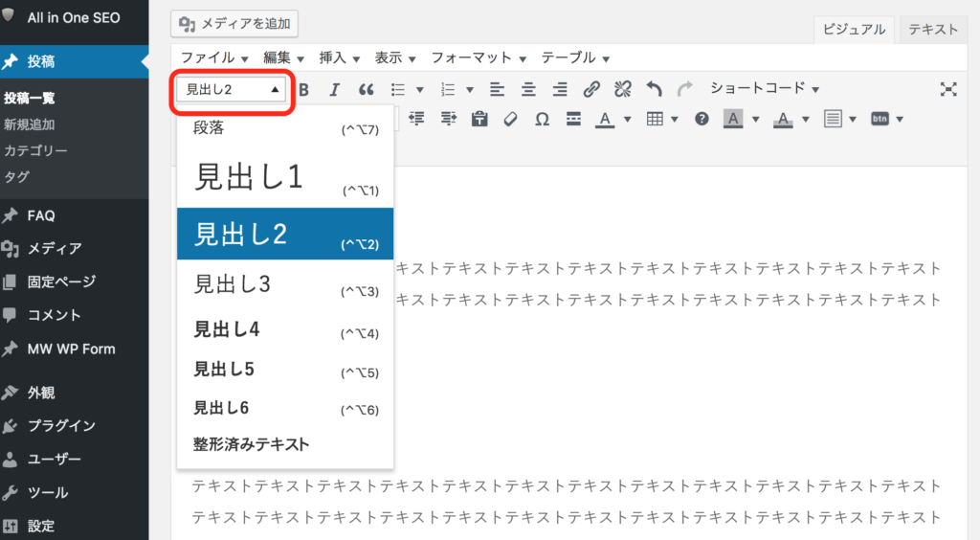Screen dimensions: 980x540
Task: Open カテゴリー in the sidebar
Action: (35, 150)
